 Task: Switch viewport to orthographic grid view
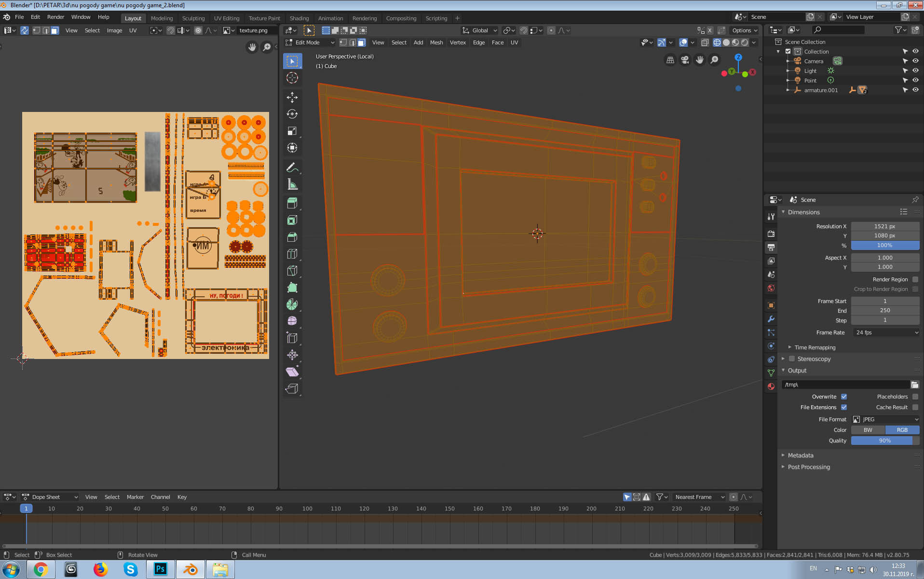pos(670,60)
